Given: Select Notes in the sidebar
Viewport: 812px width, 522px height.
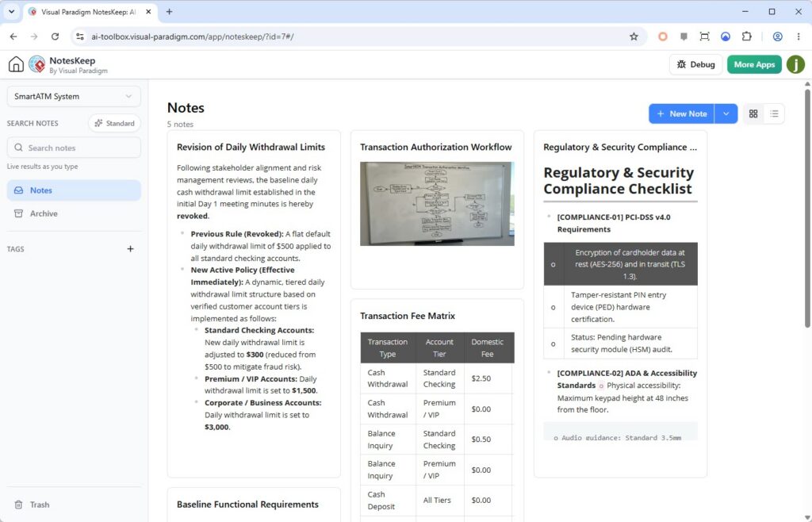Looking at the screenshot, I should (74, 190).
